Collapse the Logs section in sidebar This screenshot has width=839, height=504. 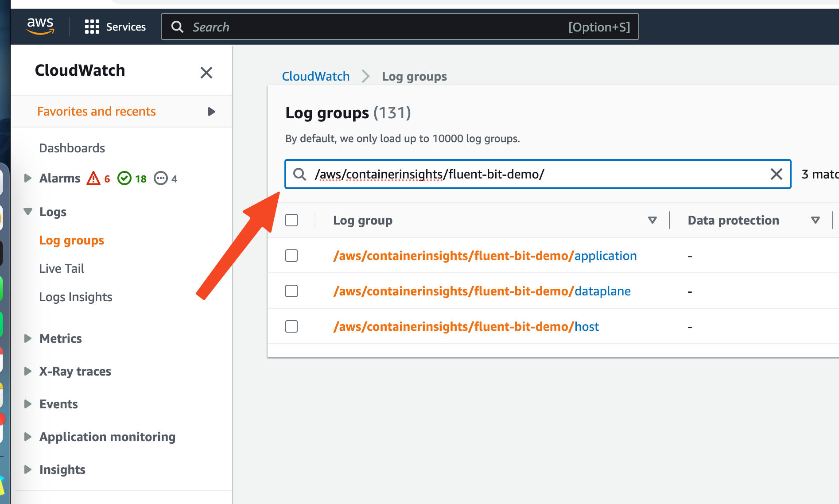(28, 212)
